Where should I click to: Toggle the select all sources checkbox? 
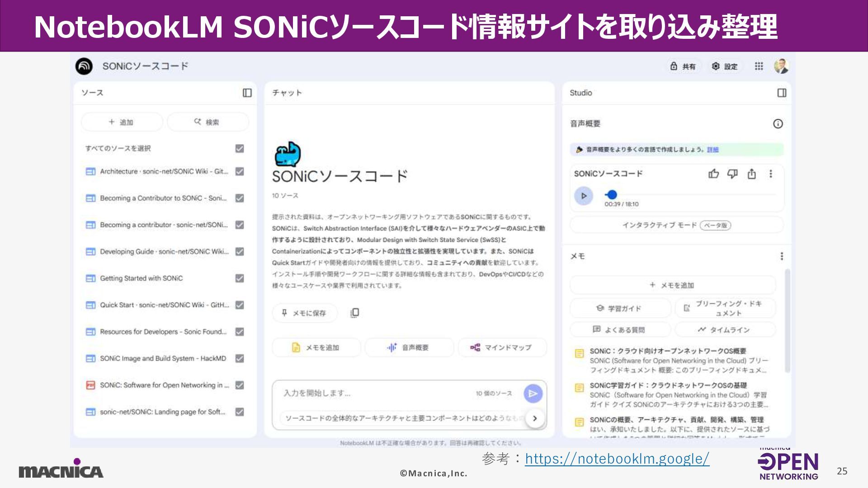tap(240, 149)
